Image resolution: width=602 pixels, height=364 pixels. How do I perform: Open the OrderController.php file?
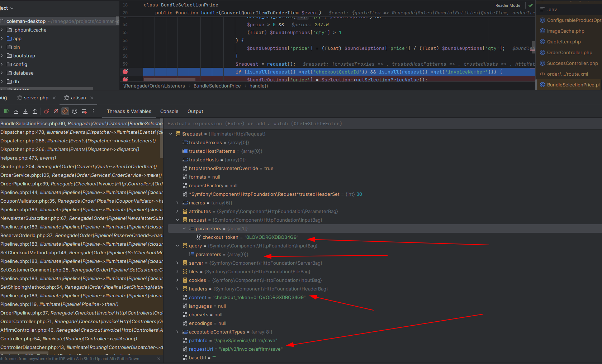569,53
